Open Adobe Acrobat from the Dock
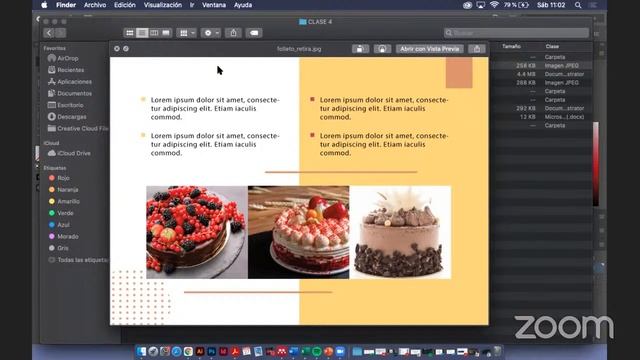 (235, 351)
